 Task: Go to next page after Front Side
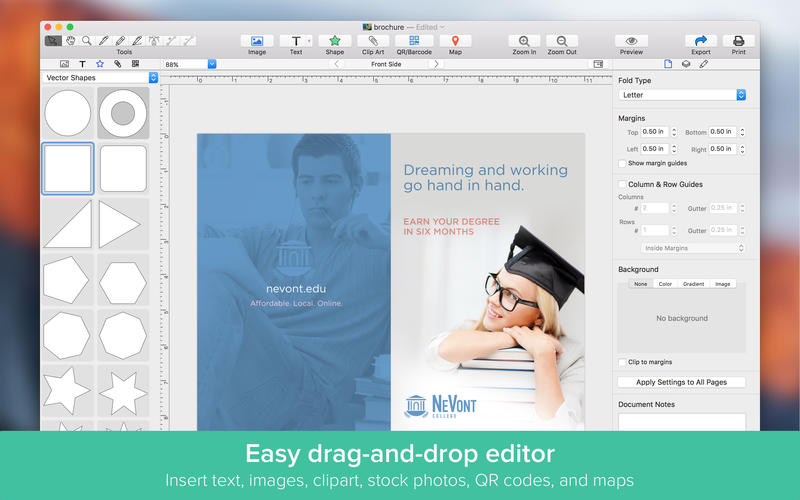[435, 64]
